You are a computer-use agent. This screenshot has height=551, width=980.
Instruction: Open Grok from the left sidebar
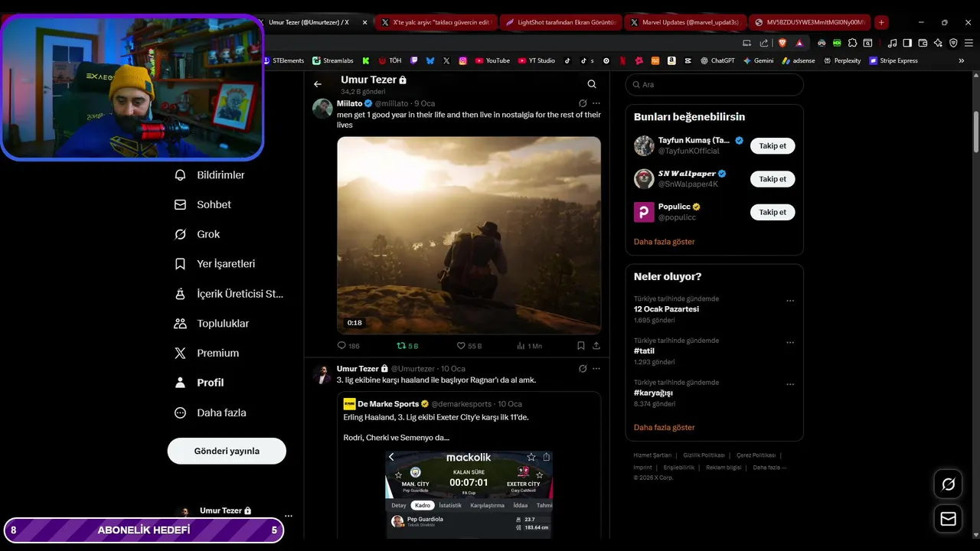click(198, 234)
